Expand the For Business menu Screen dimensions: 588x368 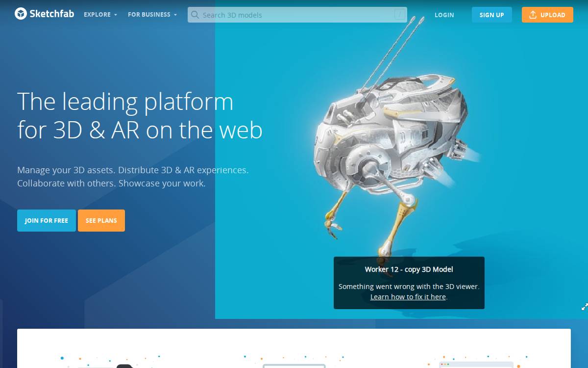[152, 15]
